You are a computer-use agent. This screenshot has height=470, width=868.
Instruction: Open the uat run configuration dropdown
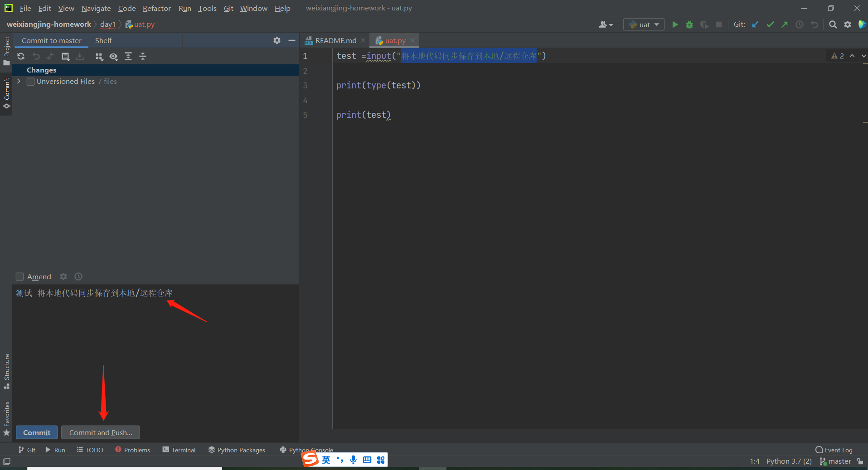point(644,24)
